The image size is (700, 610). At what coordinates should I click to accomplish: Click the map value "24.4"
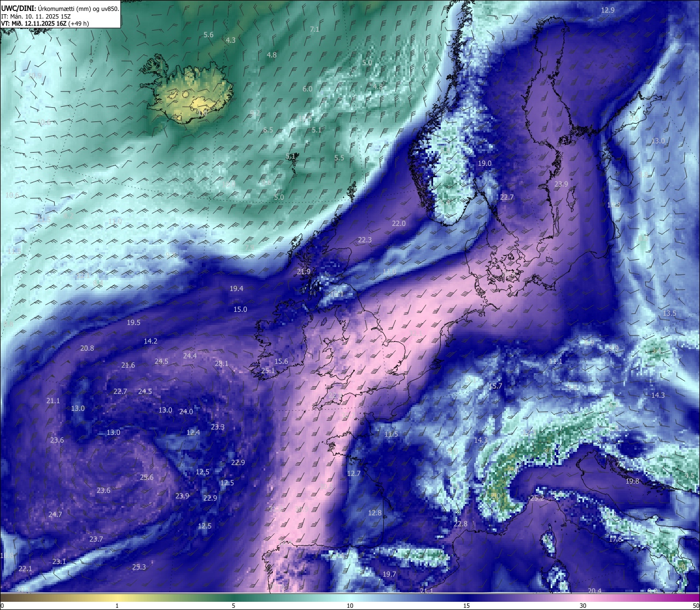[x=190, y=356]
